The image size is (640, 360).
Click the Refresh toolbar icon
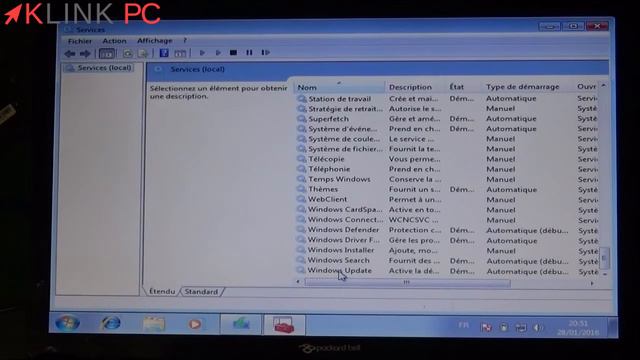tap(128, 53)
